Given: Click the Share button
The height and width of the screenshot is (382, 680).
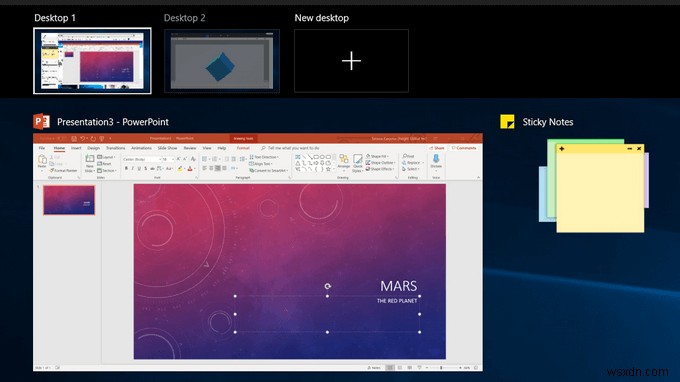Looking at the screenshot, I should pyautogui.click(x=437, y=148).
